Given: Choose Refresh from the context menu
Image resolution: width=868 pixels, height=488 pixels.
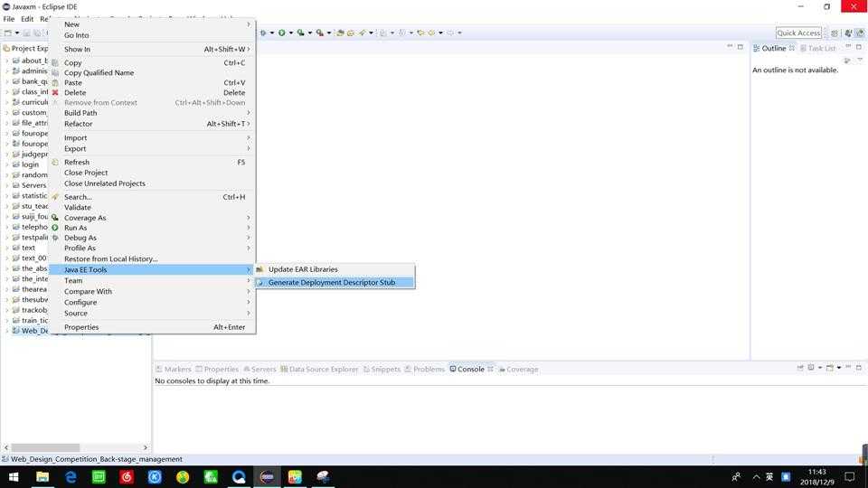Looking at the screenshot, I should (152, 162).
